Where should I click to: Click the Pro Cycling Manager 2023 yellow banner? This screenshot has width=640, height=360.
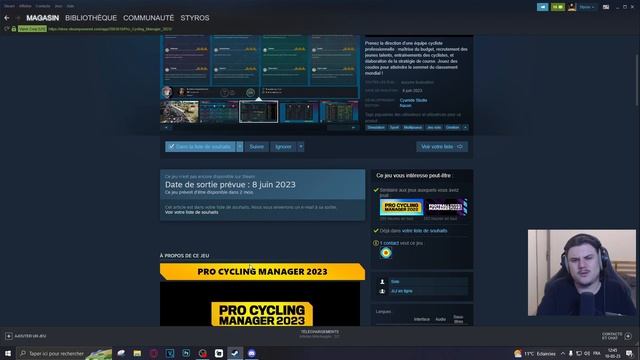(262, 271)
